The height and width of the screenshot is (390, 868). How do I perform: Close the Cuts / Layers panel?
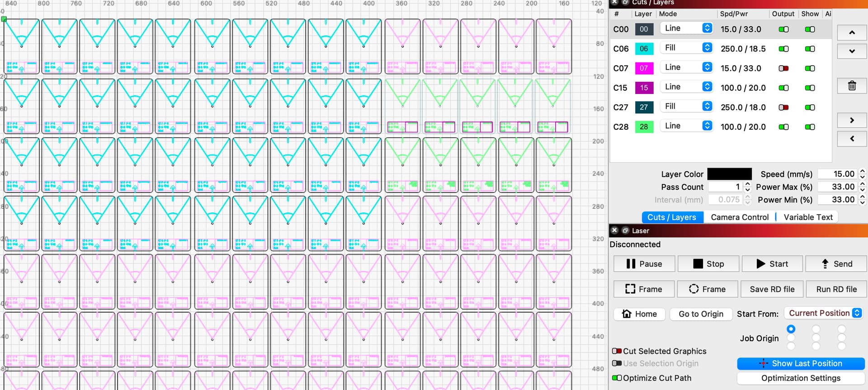tap(614, 2)
